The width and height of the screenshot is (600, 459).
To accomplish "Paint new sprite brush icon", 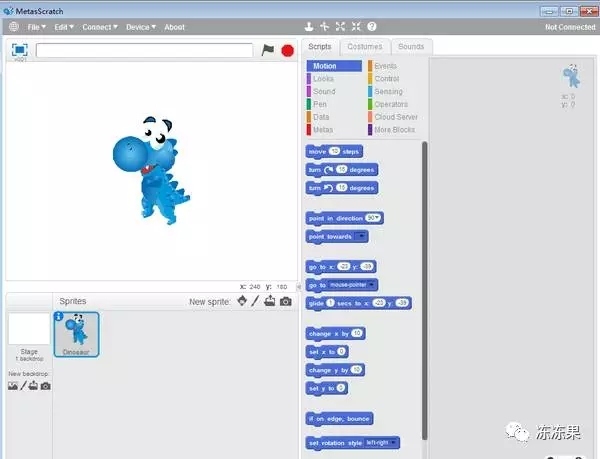I will [x=255, y=301].
